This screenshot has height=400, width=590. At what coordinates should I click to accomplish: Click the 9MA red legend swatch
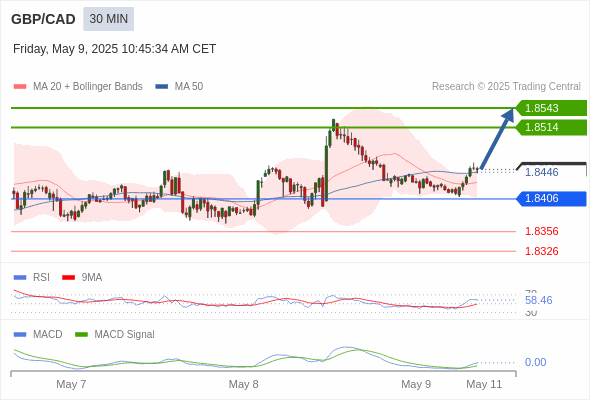point(68,278)
